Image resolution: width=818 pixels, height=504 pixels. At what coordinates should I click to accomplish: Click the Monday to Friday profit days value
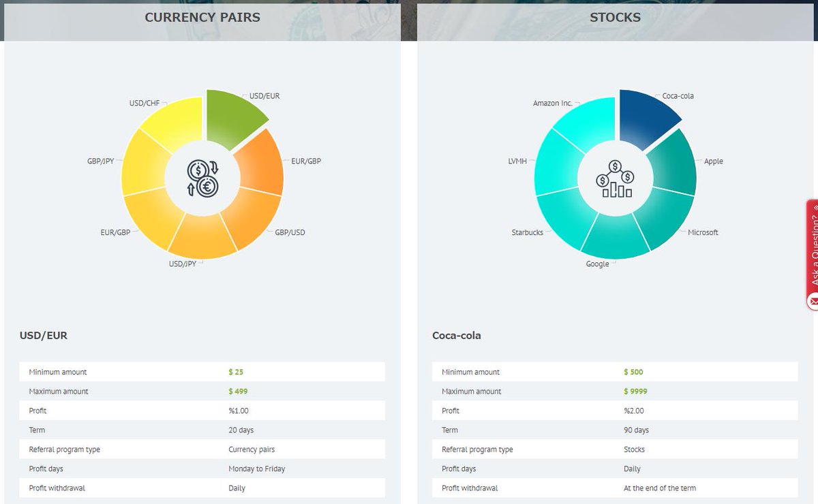[257, 469]
